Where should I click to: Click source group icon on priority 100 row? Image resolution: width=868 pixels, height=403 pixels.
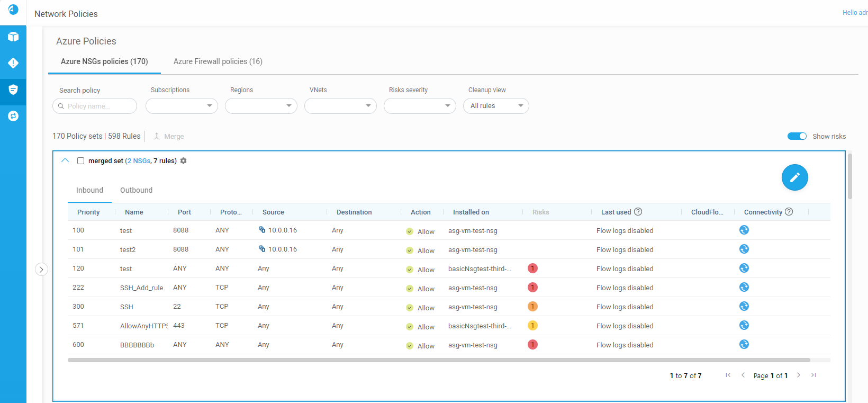262,230
